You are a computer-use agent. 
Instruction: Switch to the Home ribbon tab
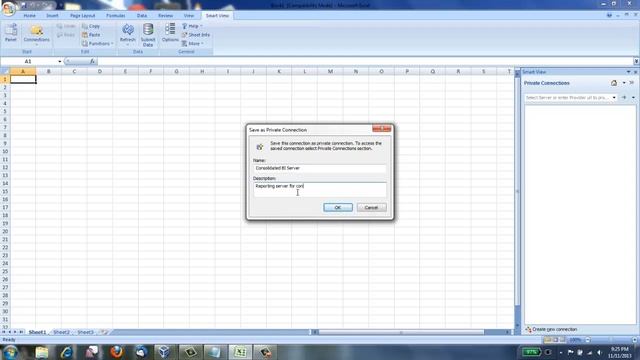(29, 16)
